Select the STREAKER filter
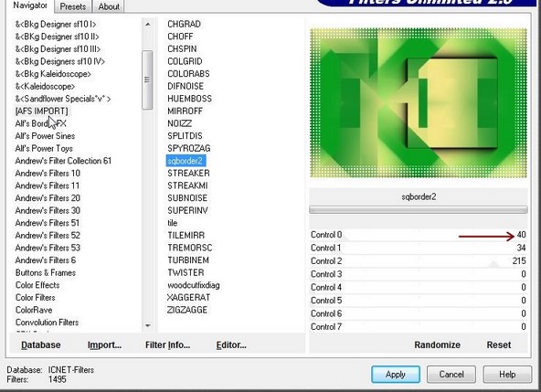 coord(188,174)
